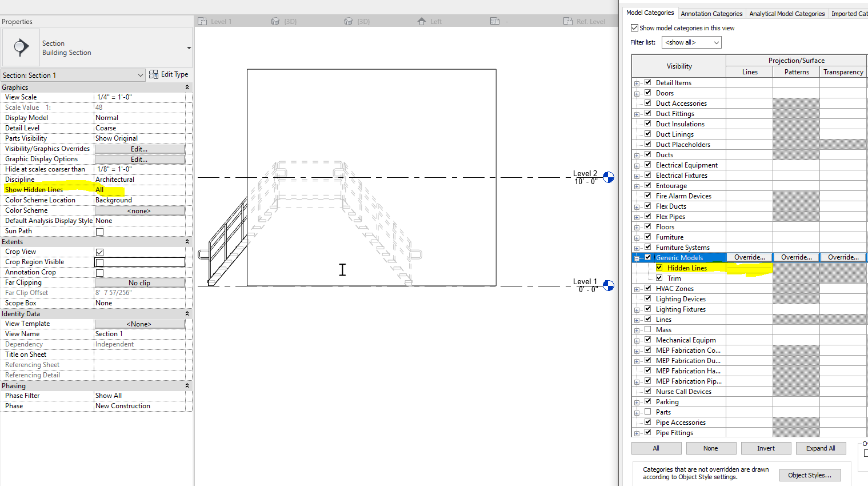Click the Level 2 datum head symbol
Image resolution: width=868 pixels, height=486 pixels.
point(607,177)
